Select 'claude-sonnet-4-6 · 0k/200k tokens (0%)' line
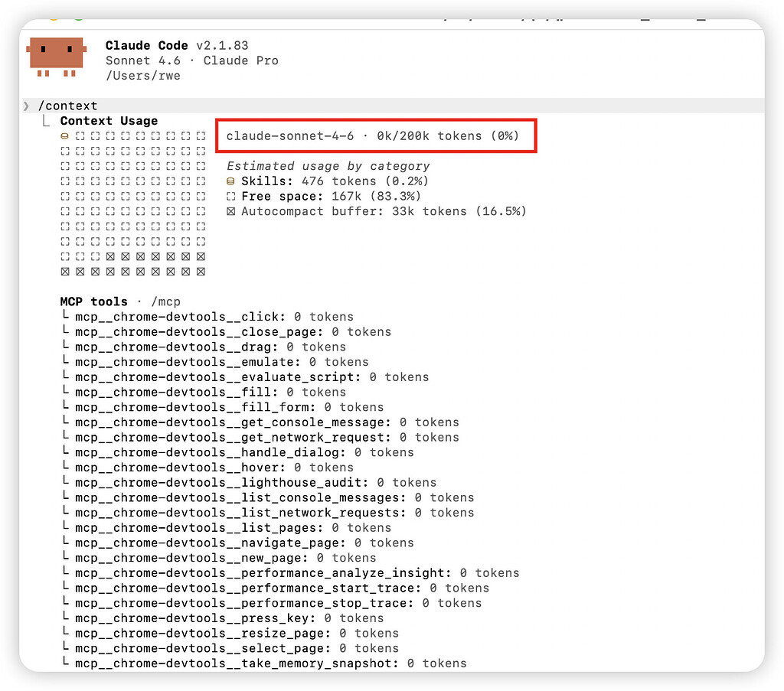Screen dimensions: 784x691 pyautogui.click(x=373, y=136)
